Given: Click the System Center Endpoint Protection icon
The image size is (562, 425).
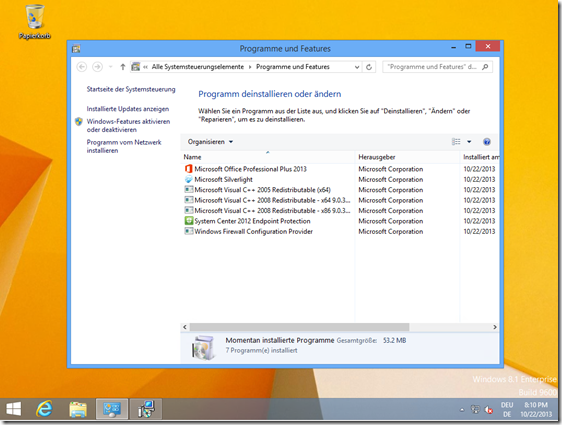Looking at the screenshot, I should (x=189, y=221).
